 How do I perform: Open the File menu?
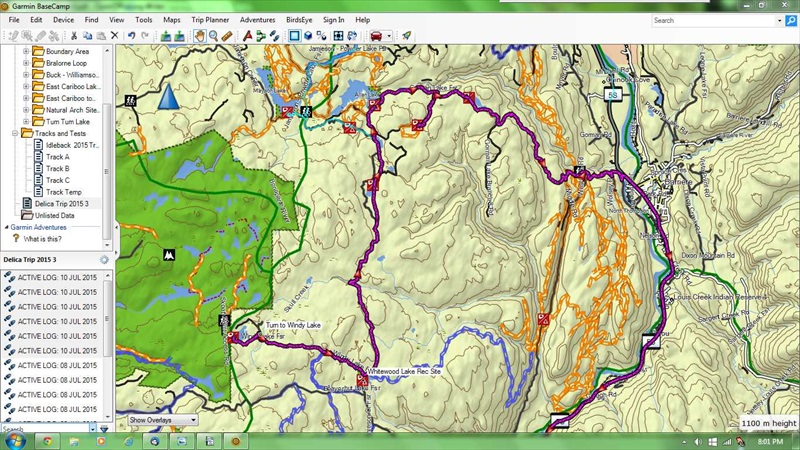[14, 20]
